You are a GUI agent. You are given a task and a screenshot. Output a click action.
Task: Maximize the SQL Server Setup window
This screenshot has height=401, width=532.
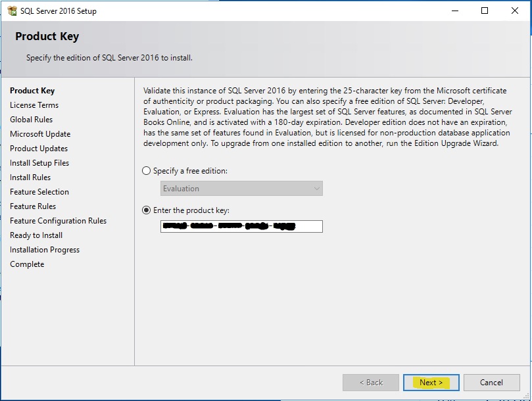485,11
